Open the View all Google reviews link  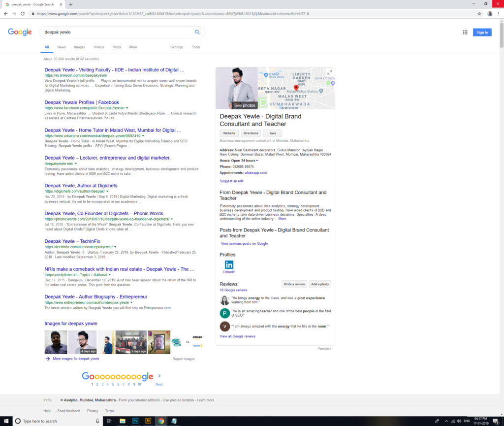pos(237,336)
